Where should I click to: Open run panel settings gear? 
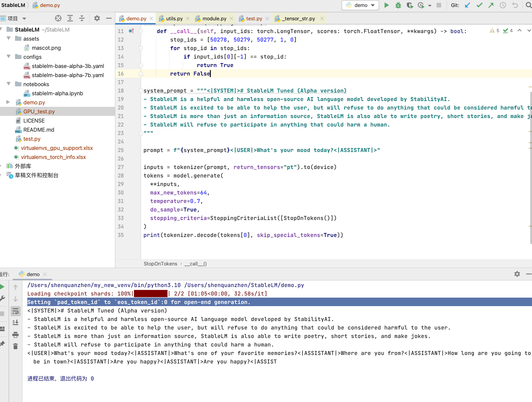[517, 274]
